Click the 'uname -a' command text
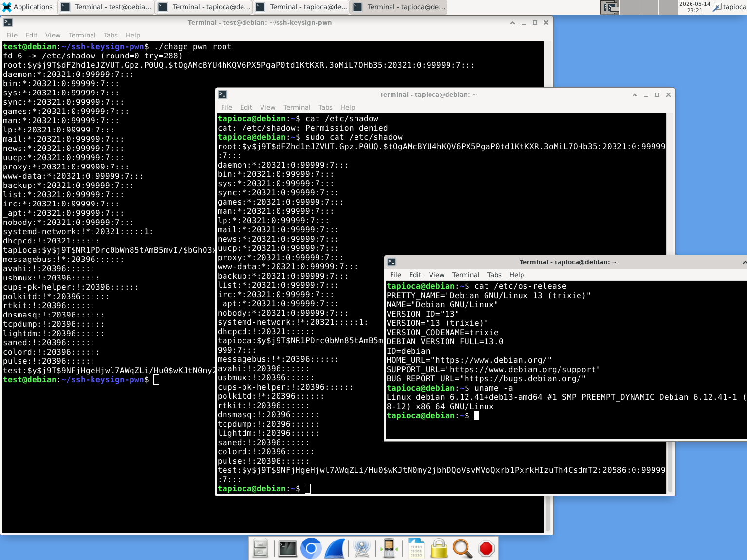The height and width of the screenshot is (560, 747). click(493, 388)
